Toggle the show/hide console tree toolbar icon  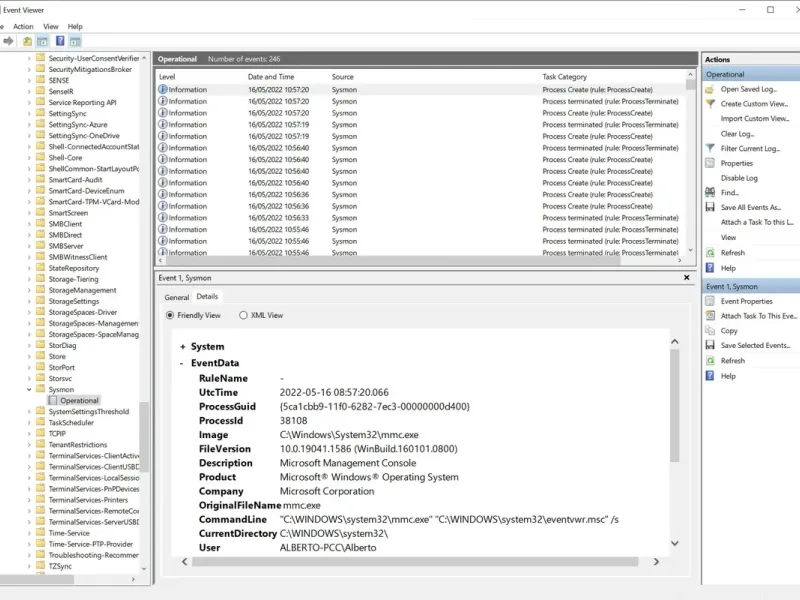[x=42, y=41]
